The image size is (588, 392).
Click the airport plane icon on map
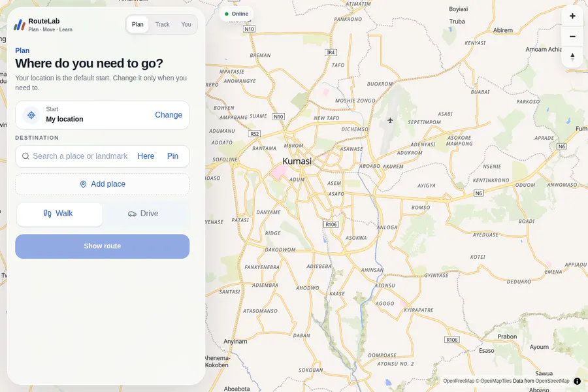point(390,120)
